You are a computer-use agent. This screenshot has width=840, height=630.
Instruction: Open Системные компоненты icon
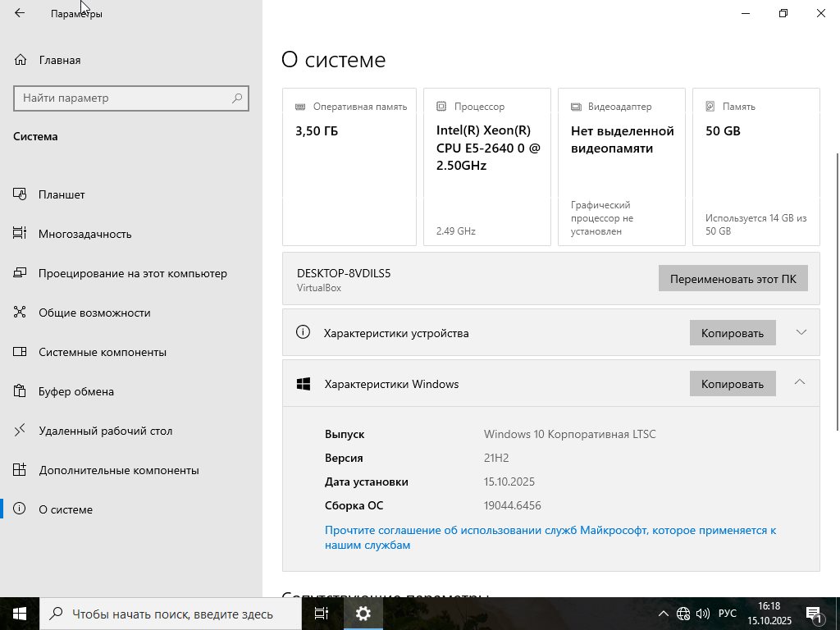tap(21, 352)
